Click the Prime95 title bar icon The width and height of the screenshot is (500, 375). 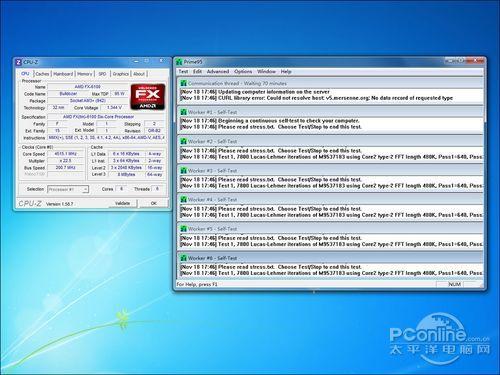[179, 62]
